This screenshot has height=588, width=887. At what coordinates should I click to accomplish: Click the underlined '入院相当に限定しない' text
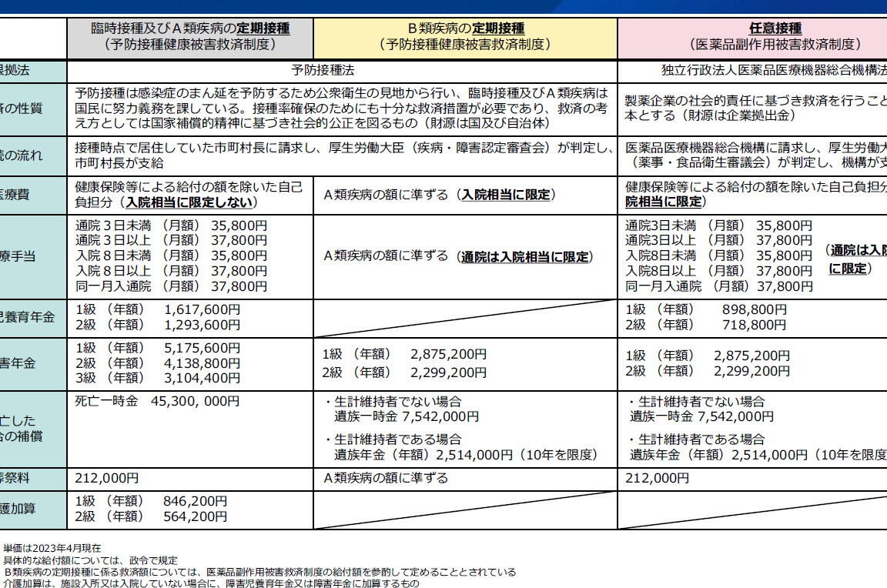pos(189,202)
